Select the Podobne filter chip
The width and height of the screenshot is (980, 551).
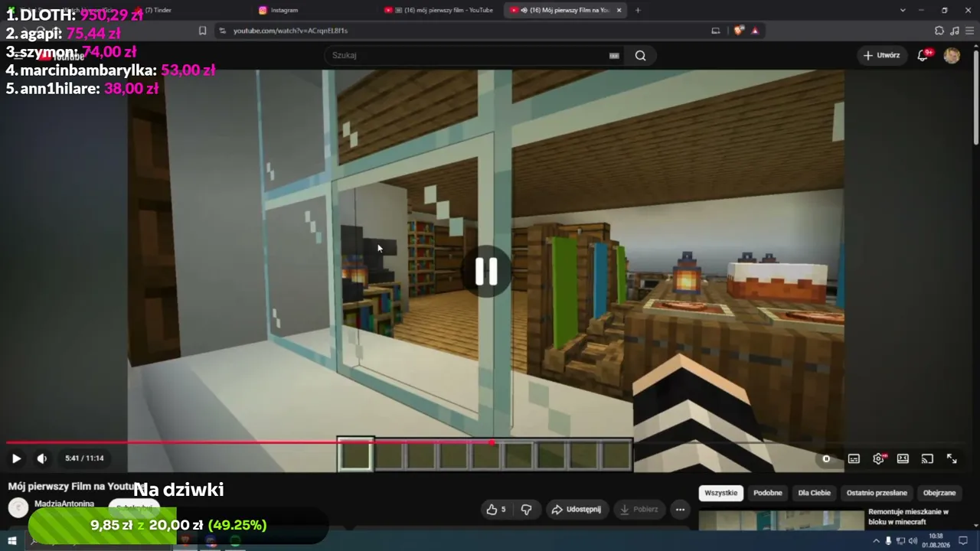(x=767, y=493)
